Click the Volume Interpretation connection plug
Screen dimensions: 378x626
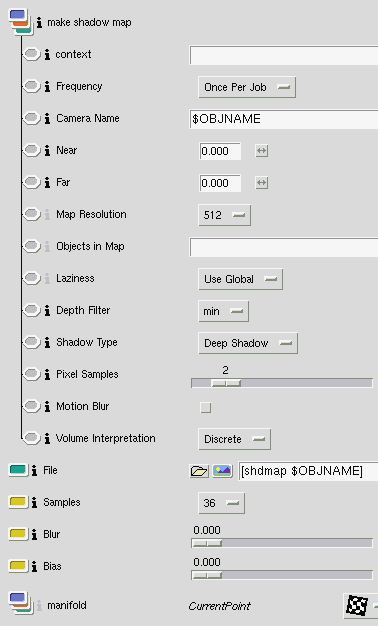pyautogui.click(x=32, y=438)
